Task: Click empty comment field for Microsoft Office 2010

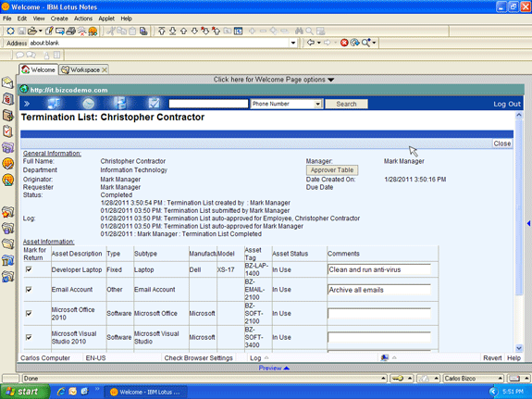Action: 379,313
